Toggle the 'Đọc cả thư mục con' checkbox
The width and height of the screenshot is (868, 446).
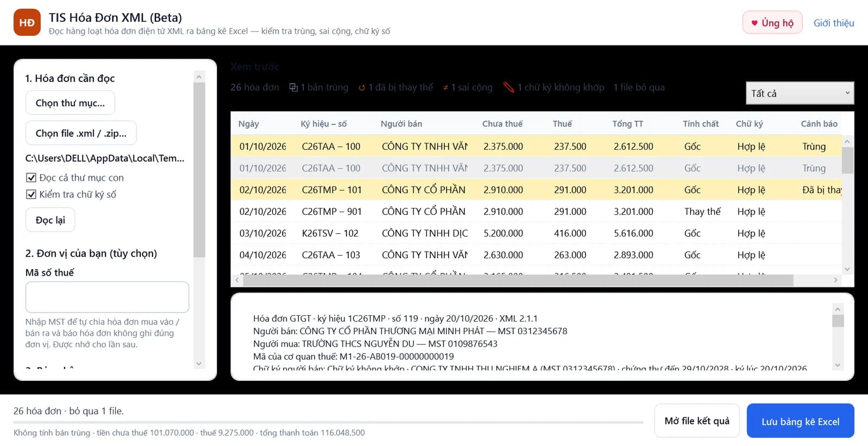click(x=31, y=177)
